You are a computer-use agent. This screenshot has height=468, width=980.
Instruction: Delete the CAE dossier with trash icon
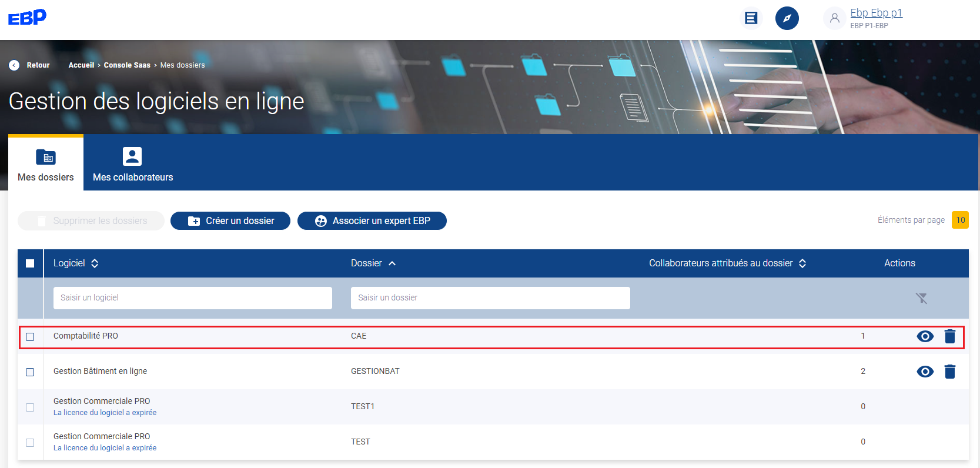pos(950,336)
